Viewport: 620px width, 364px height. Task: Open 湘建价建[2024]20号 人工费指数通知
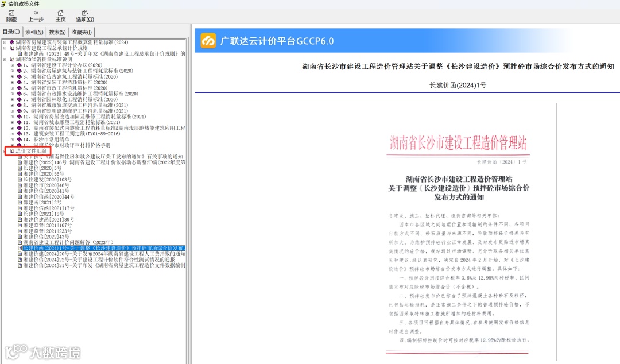(104, 254)
